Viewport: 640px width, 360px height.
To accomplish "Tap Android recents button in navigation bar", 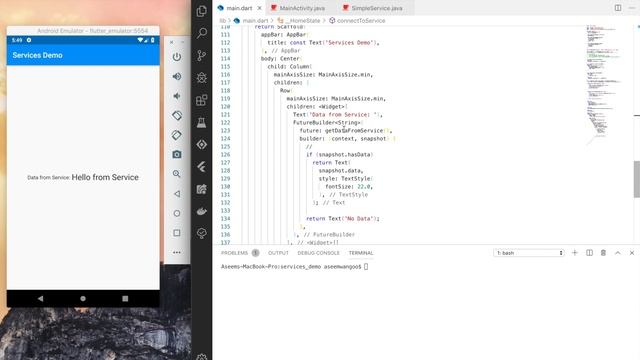I will [125, 298].
